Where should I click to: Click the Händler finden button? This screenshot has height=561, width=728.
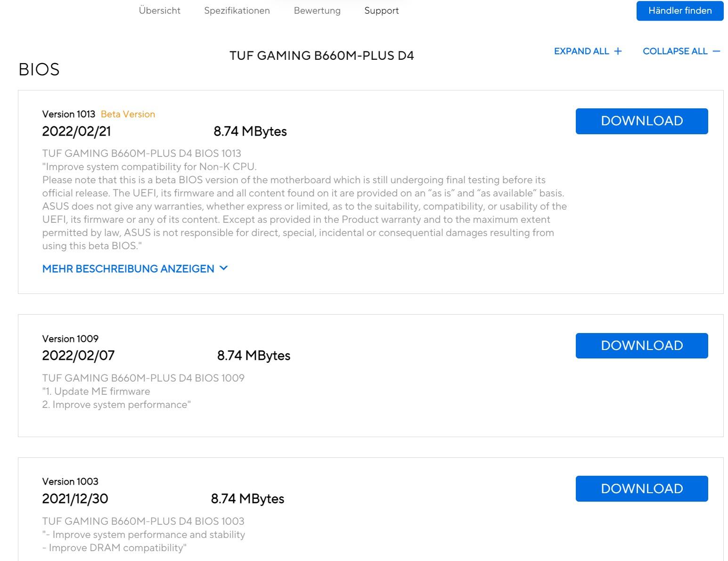[680, 11]
